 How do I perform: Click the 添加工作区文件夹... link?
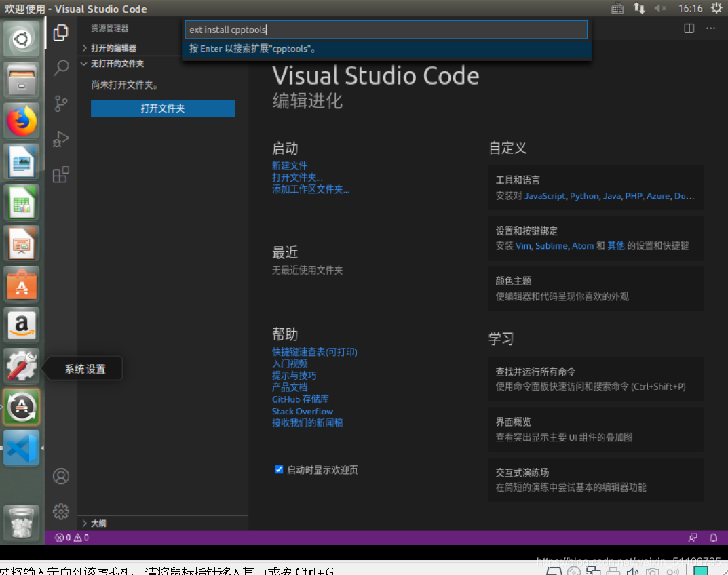tap(311, 189)
